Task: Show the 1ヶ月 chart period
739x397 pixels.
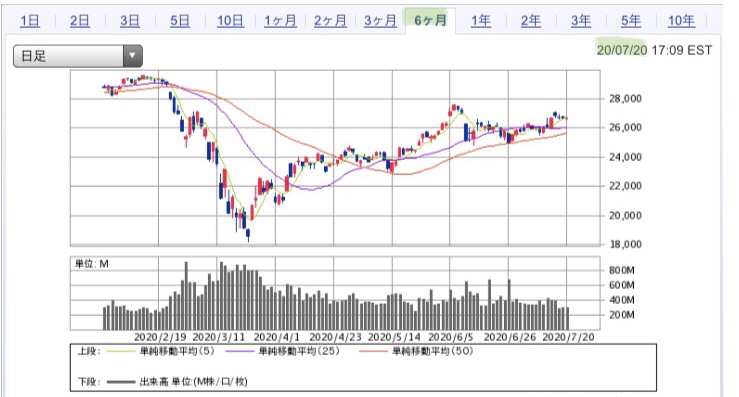Action: [x=280, y=21]
